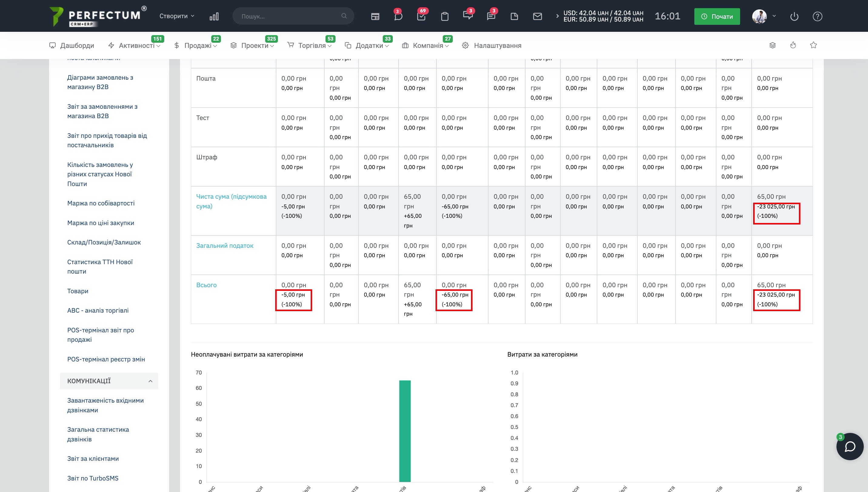Viewport: 868px width, 492px height.
Task: Open the help question mark icon
Action: (817, 16)
